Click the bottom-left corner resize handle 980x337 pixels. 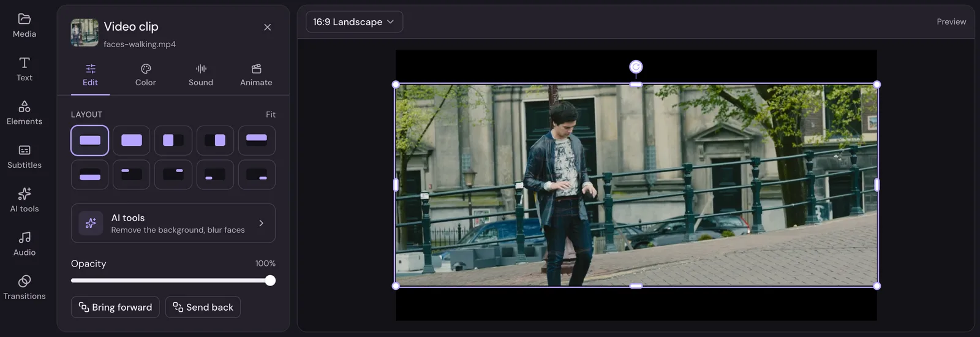coord(396,286)
